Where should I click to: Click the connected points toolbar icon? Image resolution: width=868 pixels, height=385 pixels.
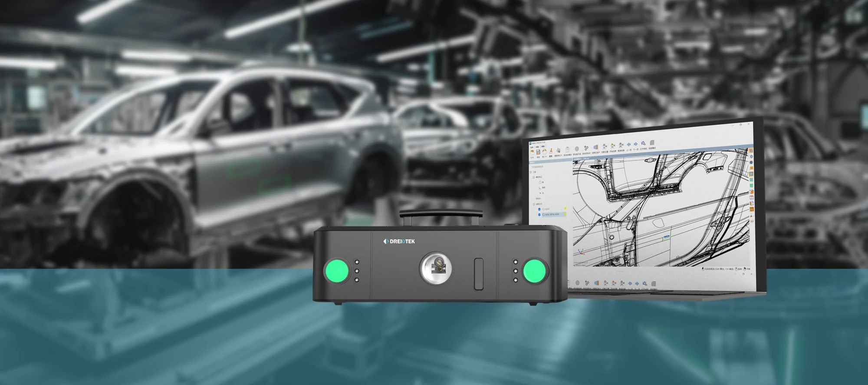pyautogui.click(x=586, y=148)
